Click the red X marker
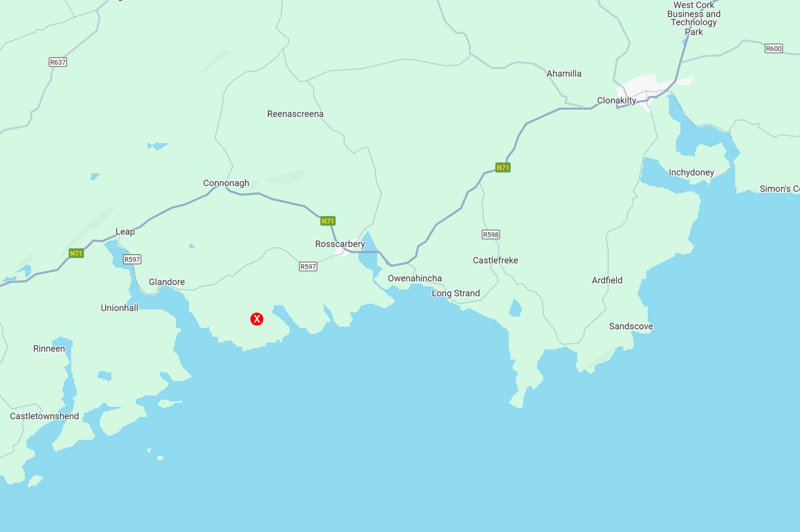The height and width of the screenshot is (532, 800). click(257, 319)
